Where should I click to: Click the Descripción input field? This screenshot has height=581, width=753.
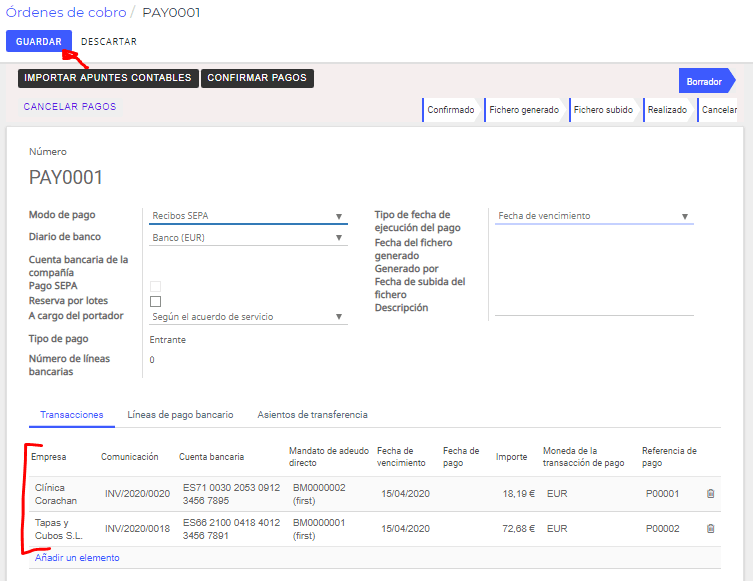594,309
